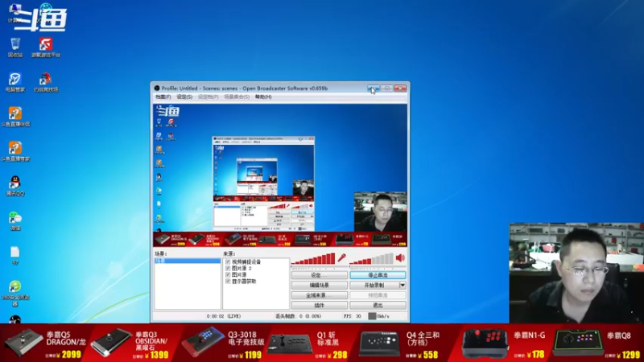Toggle the 显示器获取 source checkbox

pos(228,281)
